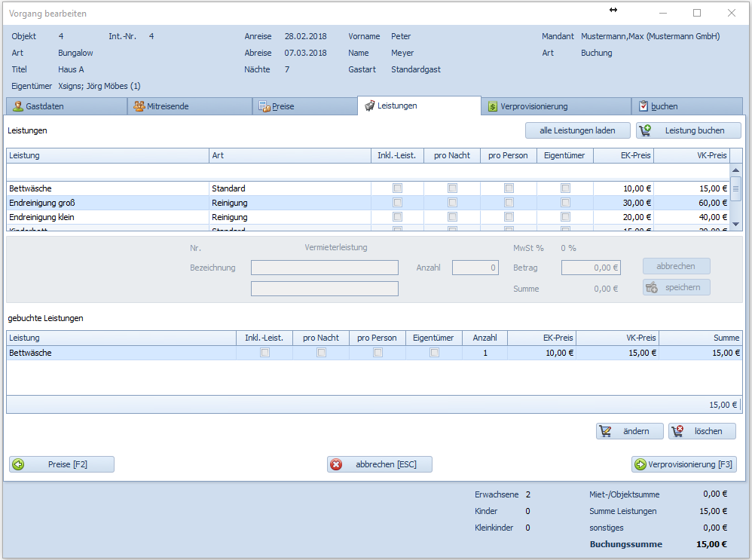Sort upper list by EK-Preis column header
The image size is (752, 560).
click(623, 155)
